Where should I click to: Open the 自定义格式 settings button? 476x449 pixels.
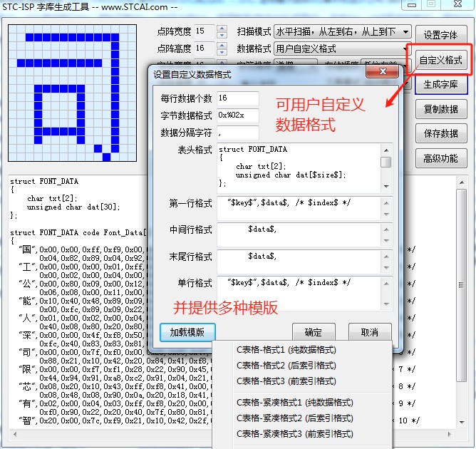[x=441, y=60]
